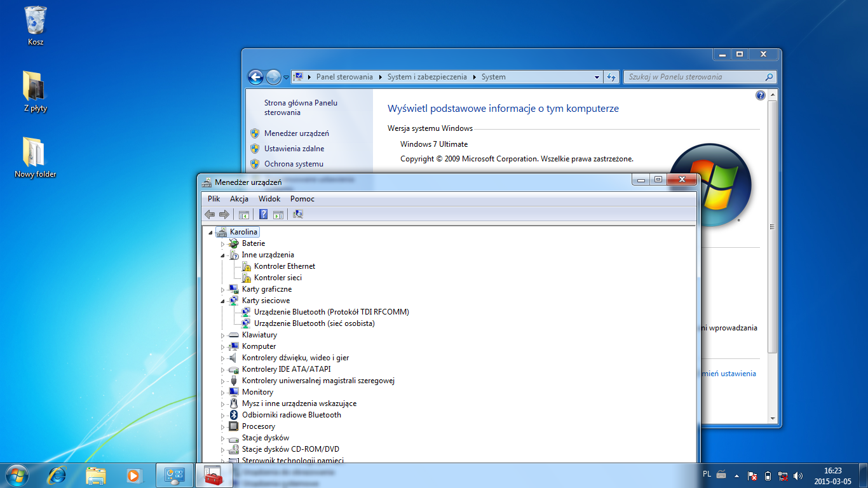Screen dimensions: 868x488
Task: Open Windows Explorer from taskbar
Action: [x=96, y=475]
